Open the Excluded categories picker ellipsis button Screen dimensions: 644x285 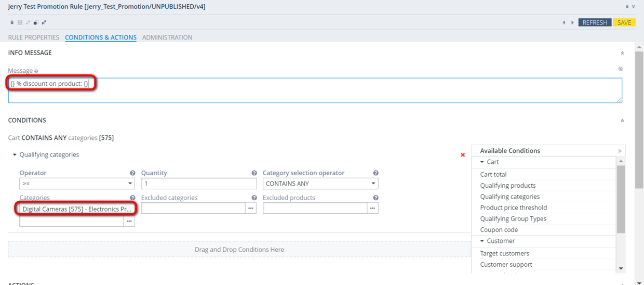tap(251, 208)
